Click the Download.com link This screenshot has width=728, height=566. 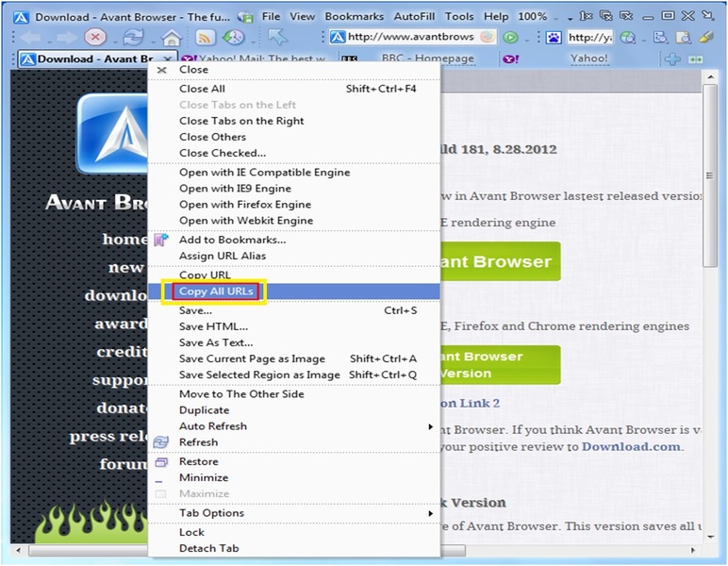pyautogui.click(x=631, y=447)
